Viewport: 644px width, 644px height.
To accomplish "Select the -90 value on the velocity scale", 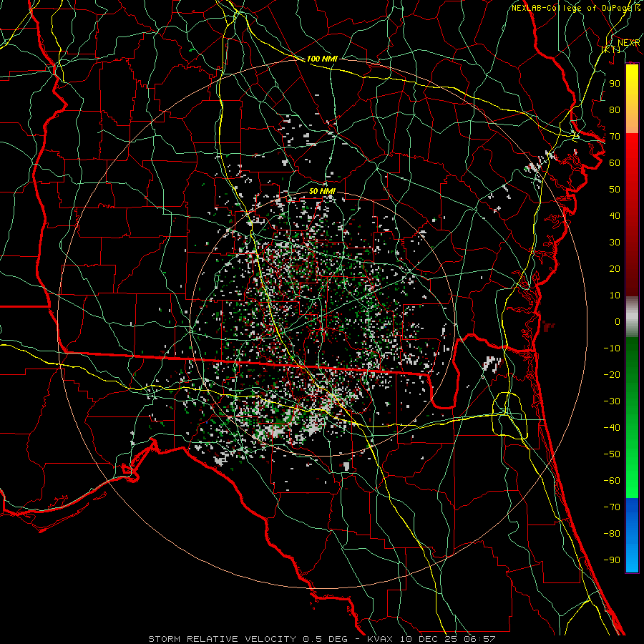I will (x=612, y=560).
